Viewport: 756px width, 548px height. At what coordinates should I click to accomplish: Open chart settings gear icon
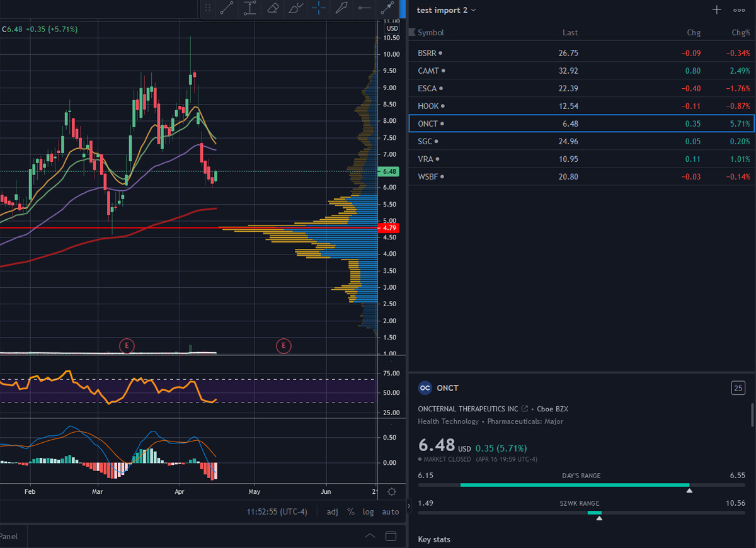pyautogui.click(x=392, y=492)
